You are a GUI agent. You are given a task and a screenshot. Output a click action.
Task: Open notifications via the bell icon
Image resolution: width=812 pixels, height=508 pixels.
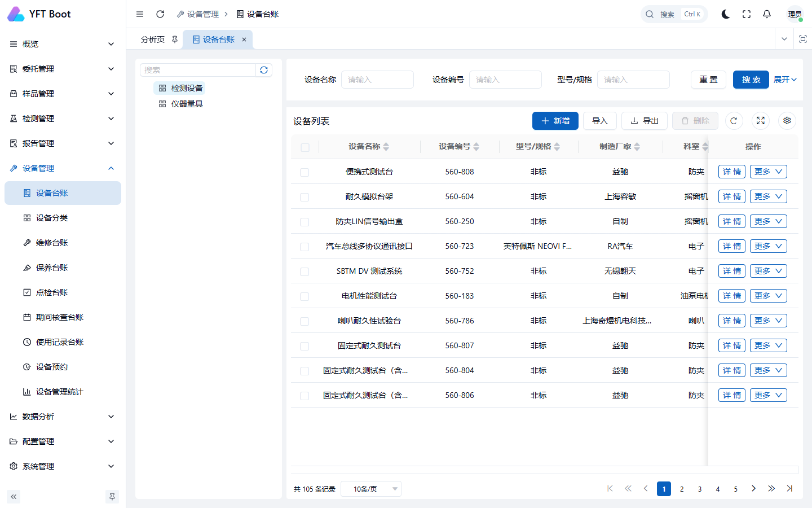point(767,14)
